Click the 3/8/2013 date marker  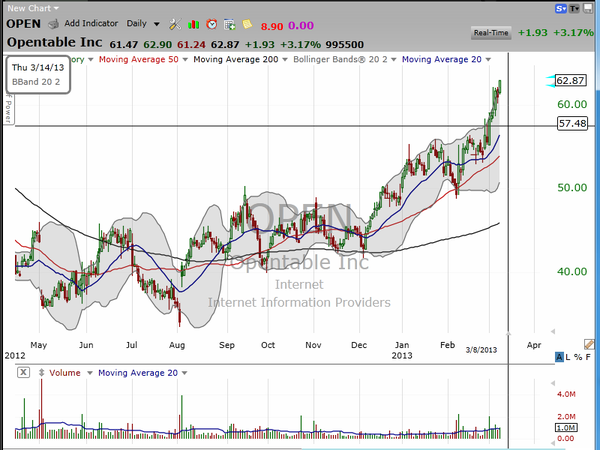tap(481, 350)
